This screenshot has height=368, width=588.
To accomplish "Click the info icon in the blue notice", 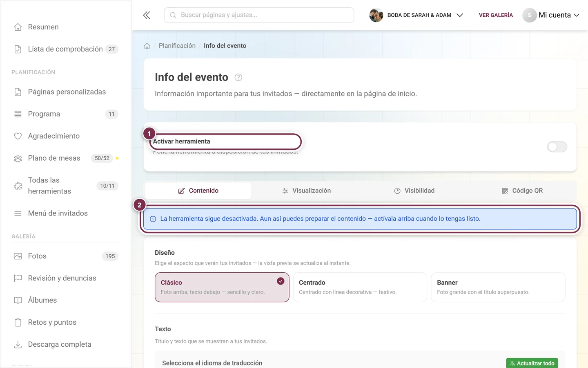I will [x=153, y=219].
